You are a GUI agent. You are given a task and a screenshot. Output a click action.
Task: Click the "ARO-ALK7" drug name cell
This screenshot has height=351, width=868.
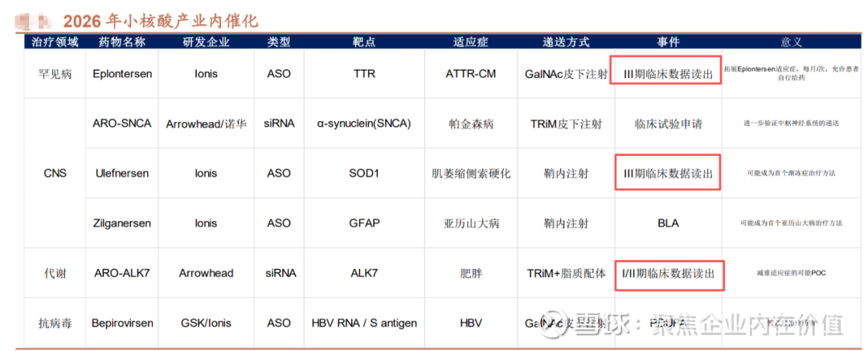pyautogui.click(x=122, y=273)
